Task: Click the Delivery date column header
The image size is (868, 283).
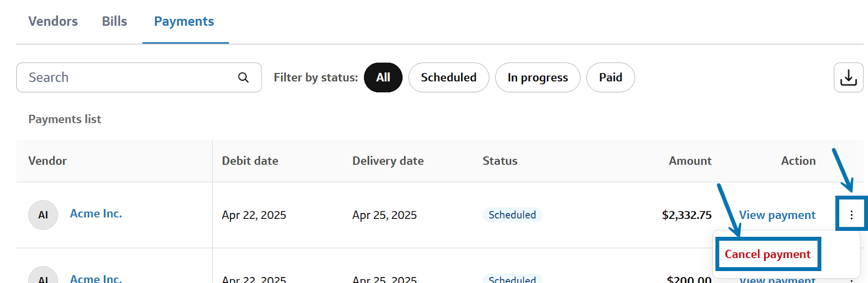Action: tap(388, 161)
